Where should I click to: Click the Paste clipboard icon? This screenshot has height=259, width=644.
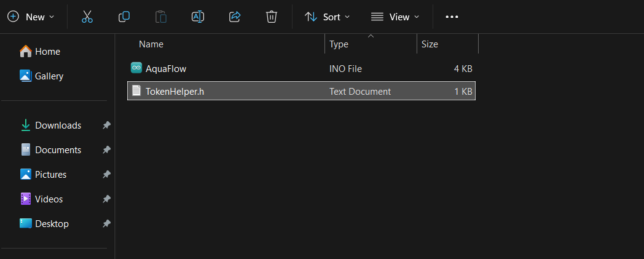click(x=161, y=17)
